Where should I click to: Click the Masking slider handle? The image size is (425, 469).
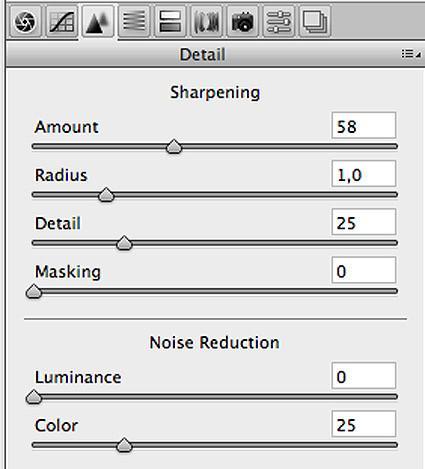coord(34,291)
